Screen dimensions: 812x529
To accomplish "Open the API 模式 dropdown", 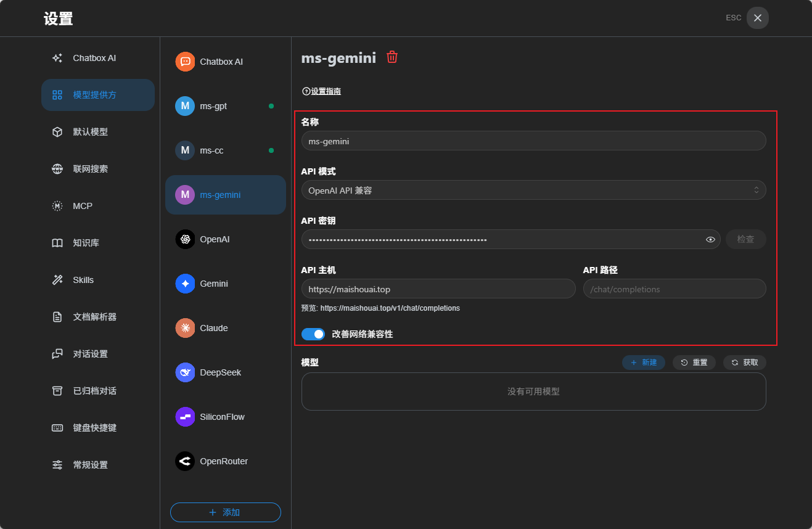I will [x=533, y=190].
